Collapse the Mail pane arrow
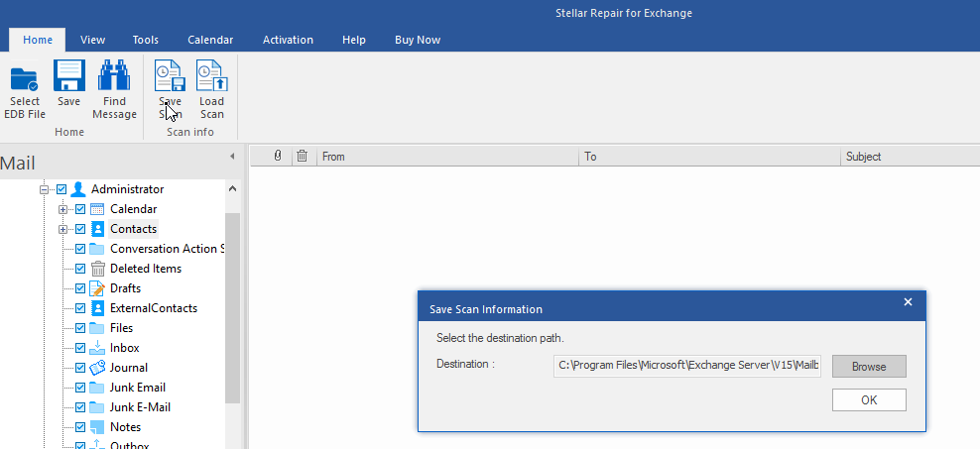Image resolution: width=980 pixels, height=449 pixels. coord(232,157)
